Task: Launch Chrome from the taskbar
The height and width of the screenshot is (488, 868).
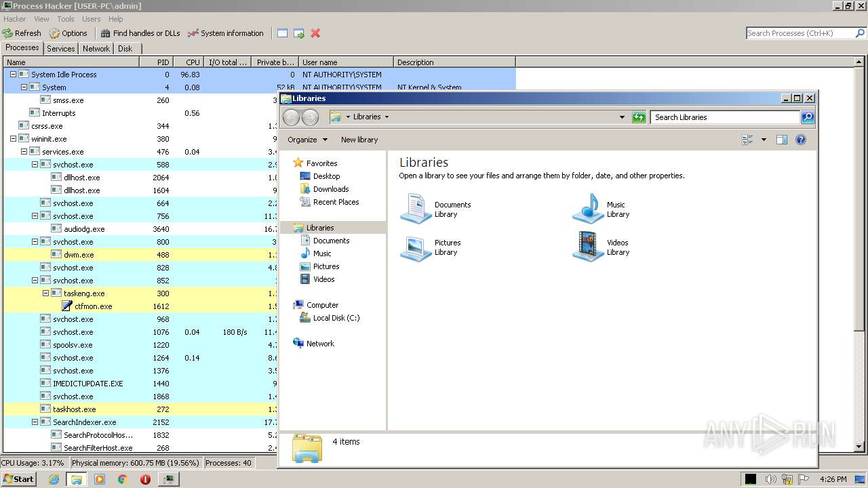Action: (x=123, y=479)
